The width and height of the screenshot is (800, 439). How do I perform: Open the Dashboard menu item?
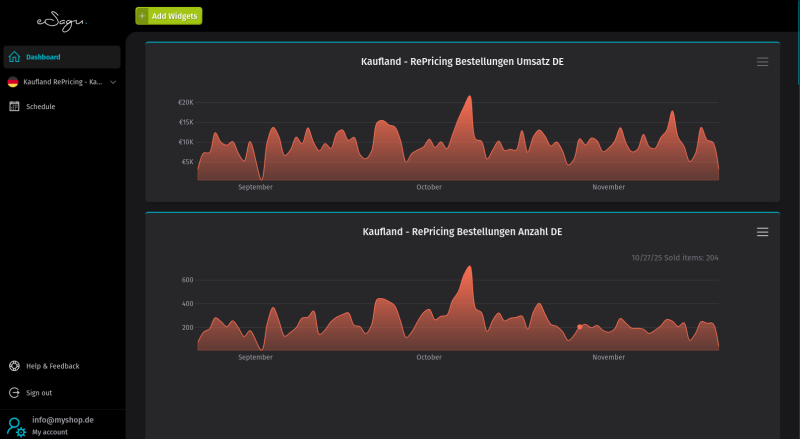(x=62, y=57)
